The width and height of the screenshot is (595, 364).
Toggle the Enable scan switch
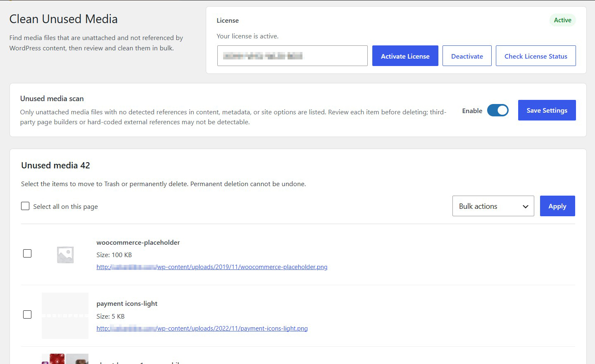(497, 110)
